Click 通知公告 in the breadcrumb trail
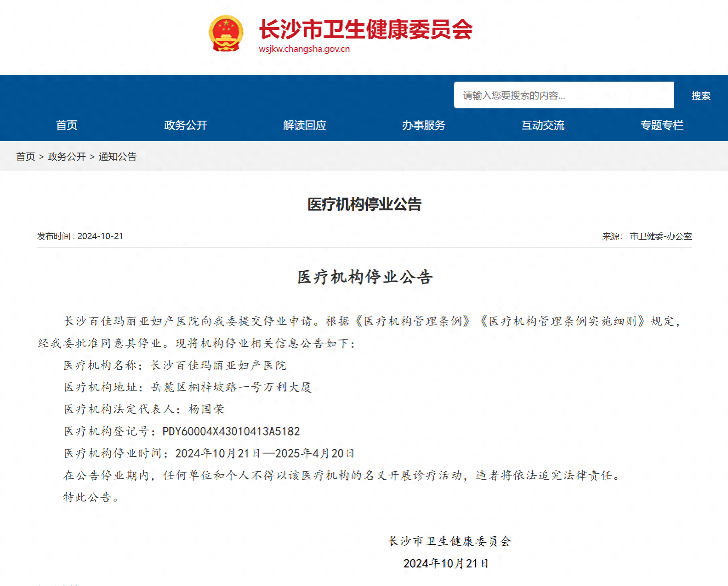The width and height of the screenshot is (728, 586). pos(117,157)
